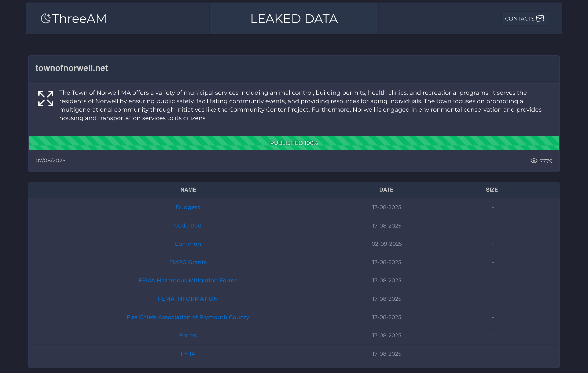Click the size dash in Budgets row
This screenshot has width=588, height=373.
[493, 207]
